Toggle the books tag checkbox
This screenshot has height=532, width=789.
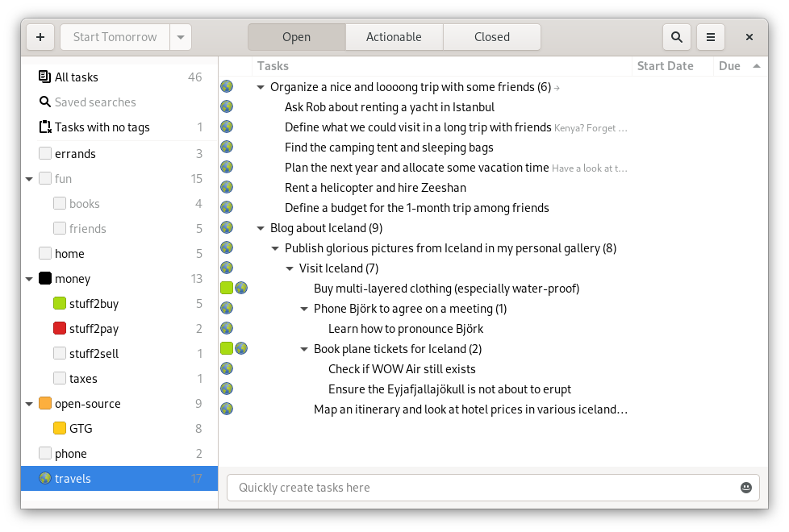pyautogui.click(x=60, y=203)
